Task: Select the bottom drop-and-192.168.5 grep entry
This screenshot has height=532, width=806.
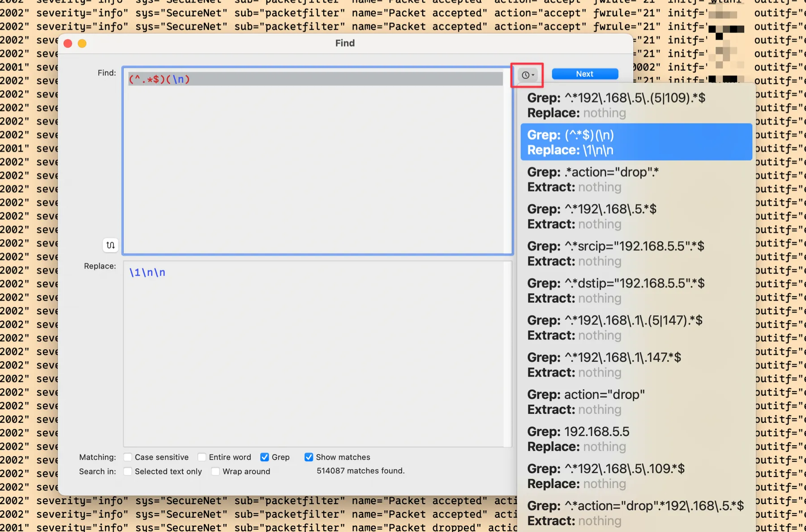Action: point(636,513)
